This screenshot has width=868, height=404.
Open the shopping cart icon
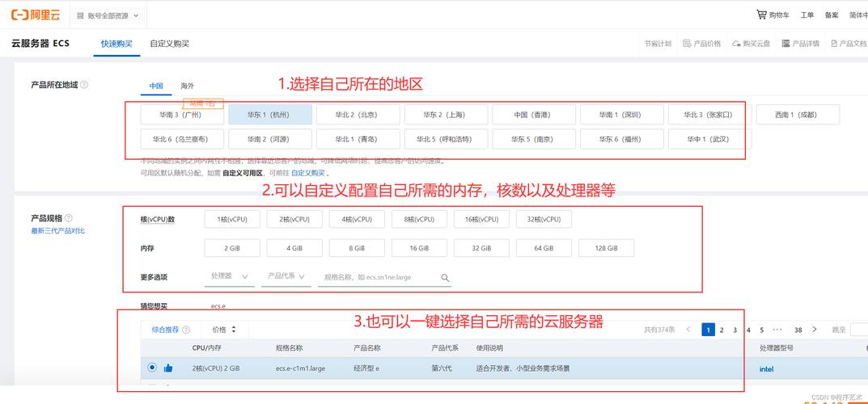(x=762, y=15)
